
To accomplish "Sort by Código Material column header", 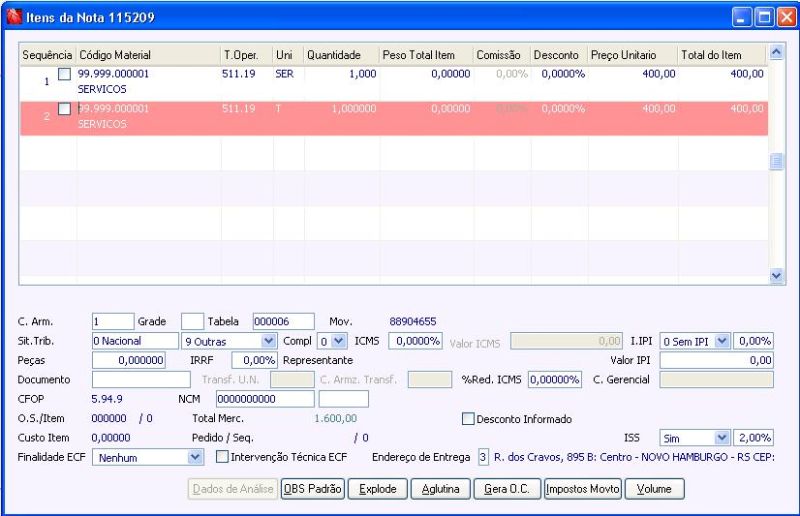I will tap(148, 55).
